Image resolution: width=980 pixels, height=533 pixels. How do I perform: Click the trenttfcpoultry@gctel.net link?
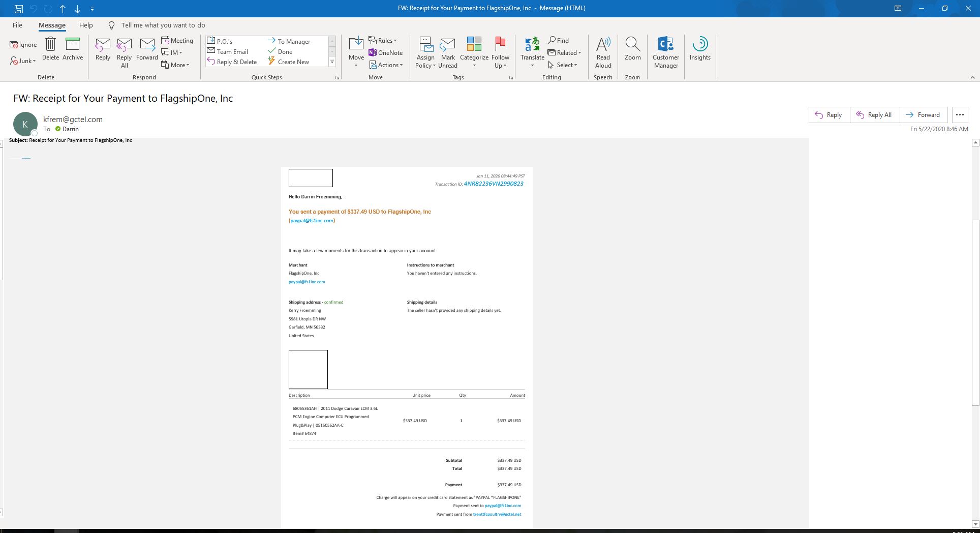(497, 514)
